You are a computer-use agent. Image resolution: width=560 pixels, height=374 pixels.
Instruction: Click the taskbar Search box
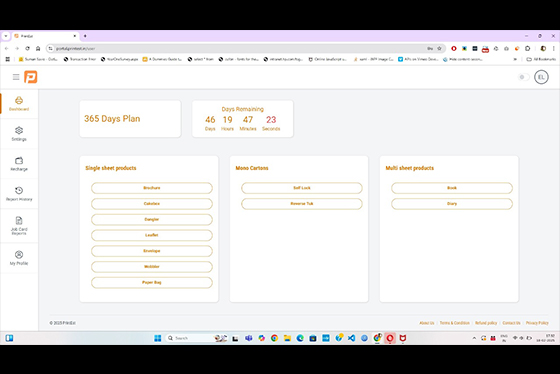(x=196, y=338)
